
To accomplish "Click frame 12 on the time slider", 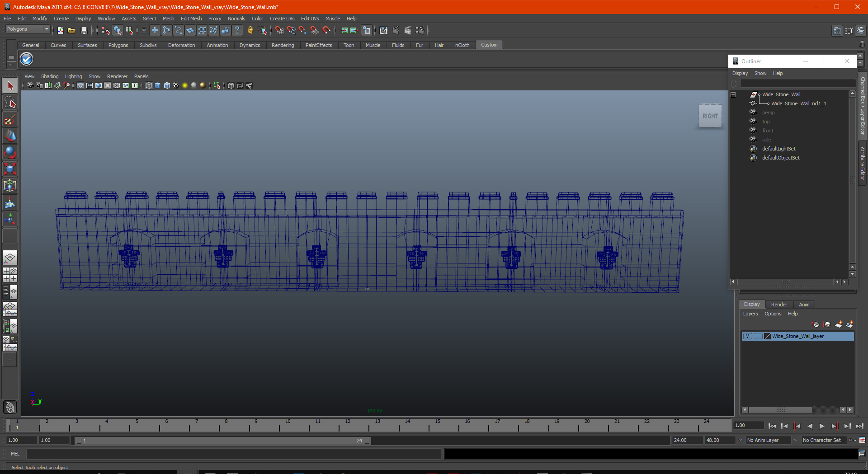I will click(x=347, y=426).
